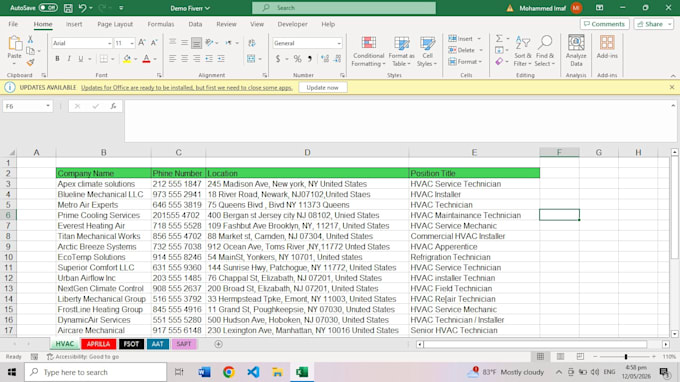Screen dimensions: 680x382
Task: Toggle Page Layout view in status bar
Action: pos(560,356)
